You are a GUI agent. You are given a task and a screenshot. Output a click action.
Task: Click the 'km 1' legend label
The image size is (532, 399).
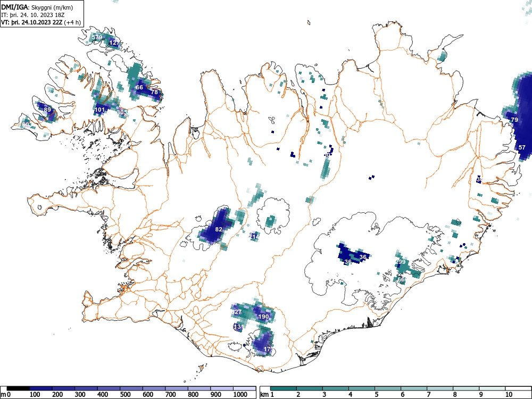(x=267, y=395)
